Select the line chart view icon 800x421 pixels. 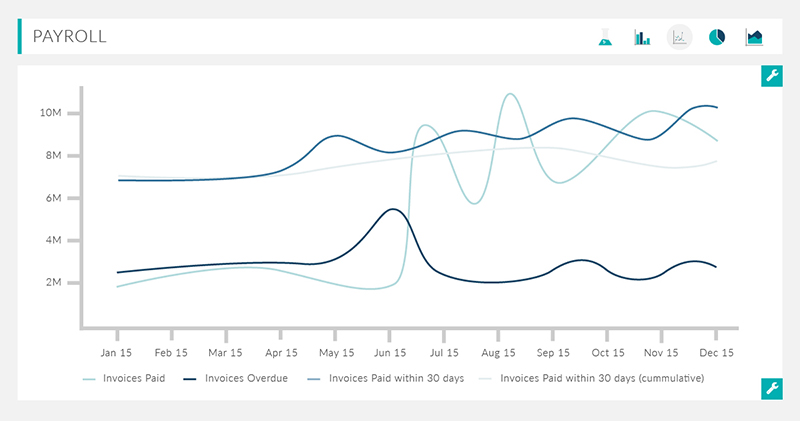[x=680, y=37]
